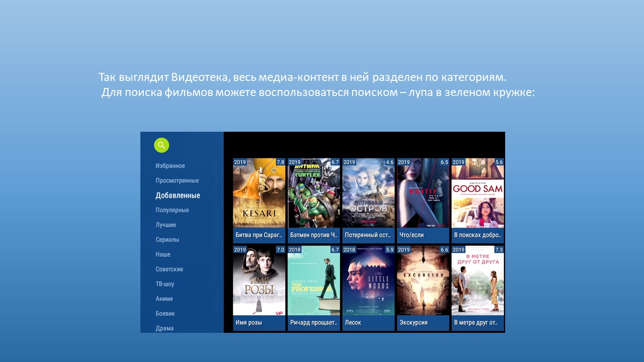This screenshot has width=644, height=362.
Task: Switch to the Аниме category
Action: [x=165, y=299]
